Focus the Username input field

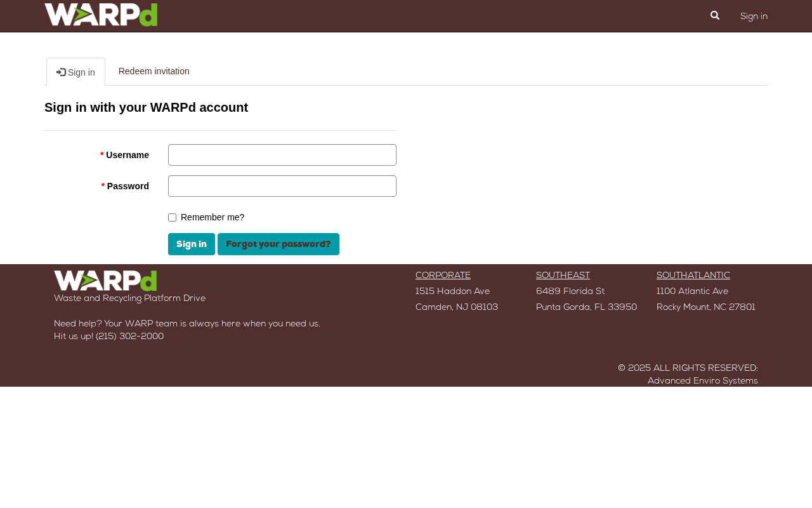click(x=282, y=155)
